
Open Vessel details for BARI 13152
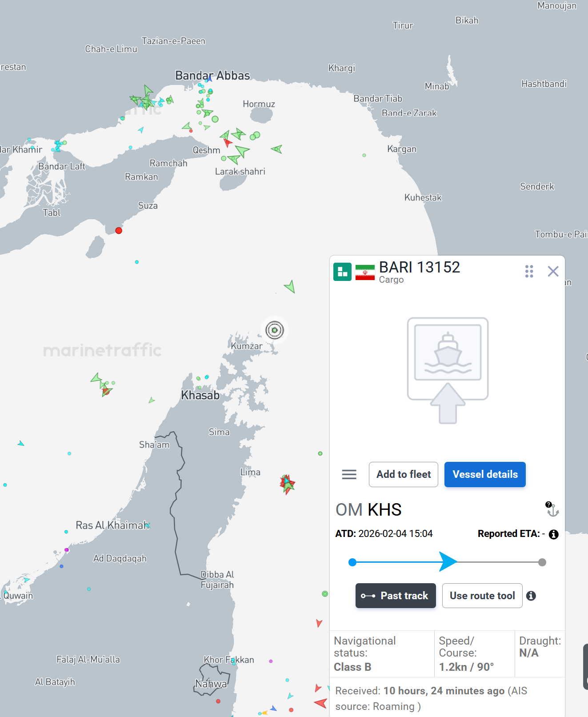(x=485, y=474)
